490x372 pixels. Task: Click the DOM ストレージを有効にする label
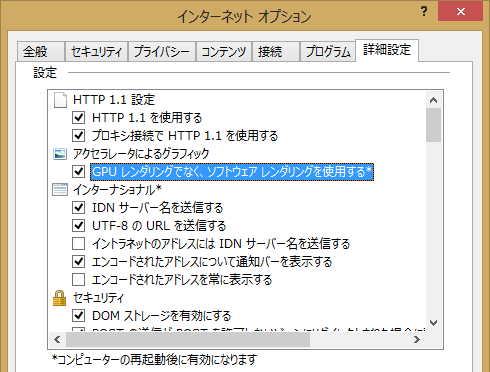pyautogui.click(x=162, y=316)
